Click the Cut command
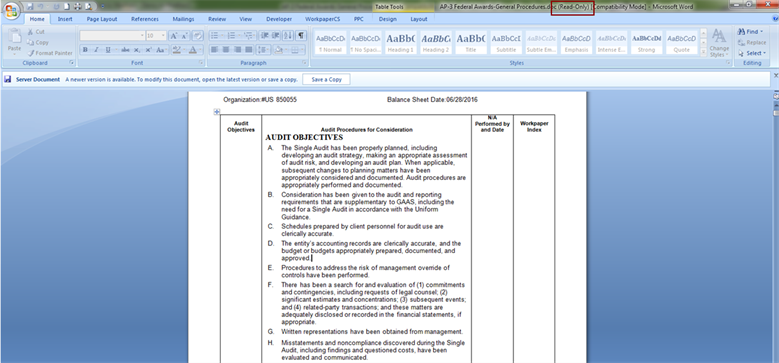This screenshot has width=779, height=363. (x=36, y=32)
